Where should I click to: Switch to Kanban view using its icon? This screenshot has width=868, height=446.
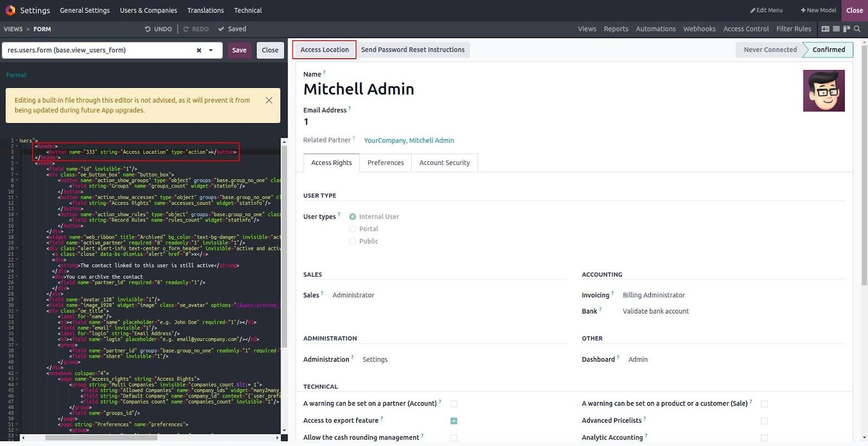pyautogui.click(x=846, y=29)
